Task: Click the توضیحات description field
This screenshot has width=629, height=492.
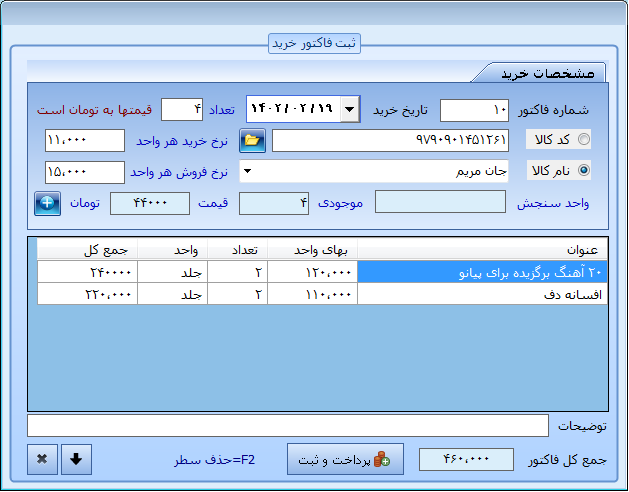Action: click(x=288, y=425)
